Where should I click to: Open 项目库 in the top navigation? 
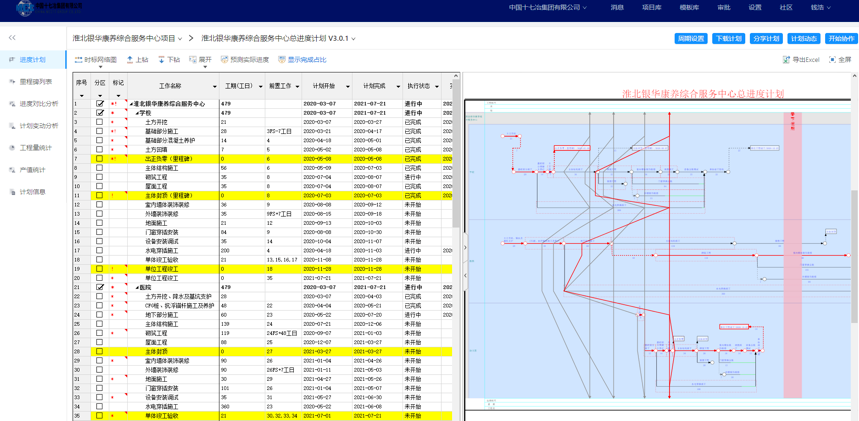click(652, 8)
